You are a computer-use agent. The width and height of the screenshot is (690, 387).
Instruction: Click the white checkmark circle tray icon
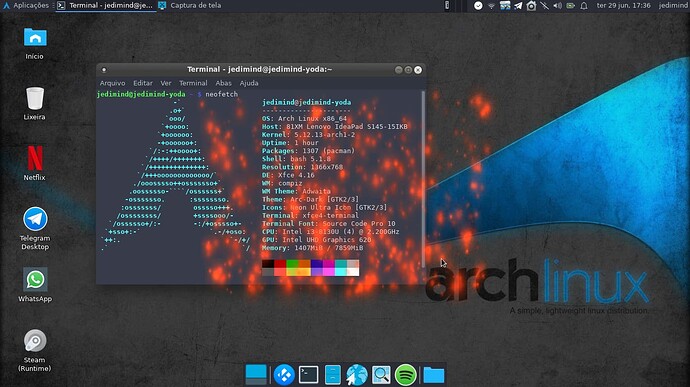[478, 6]
